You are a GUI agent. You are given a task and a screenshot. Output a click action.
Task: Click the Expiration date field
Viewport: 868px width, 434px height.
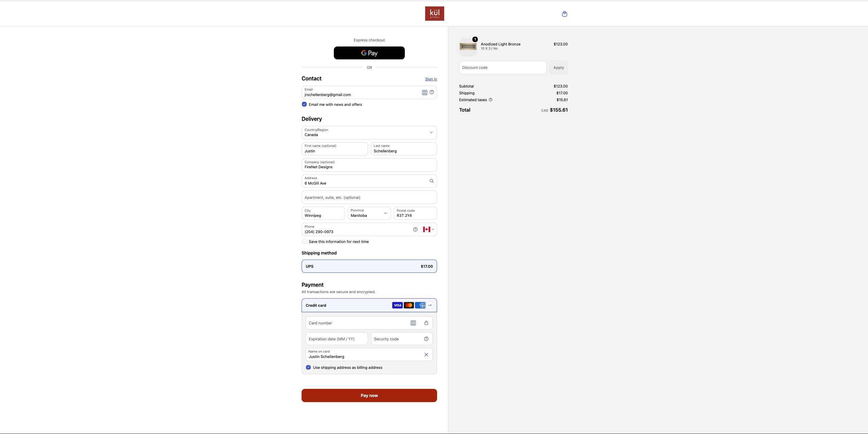[337, 339]
